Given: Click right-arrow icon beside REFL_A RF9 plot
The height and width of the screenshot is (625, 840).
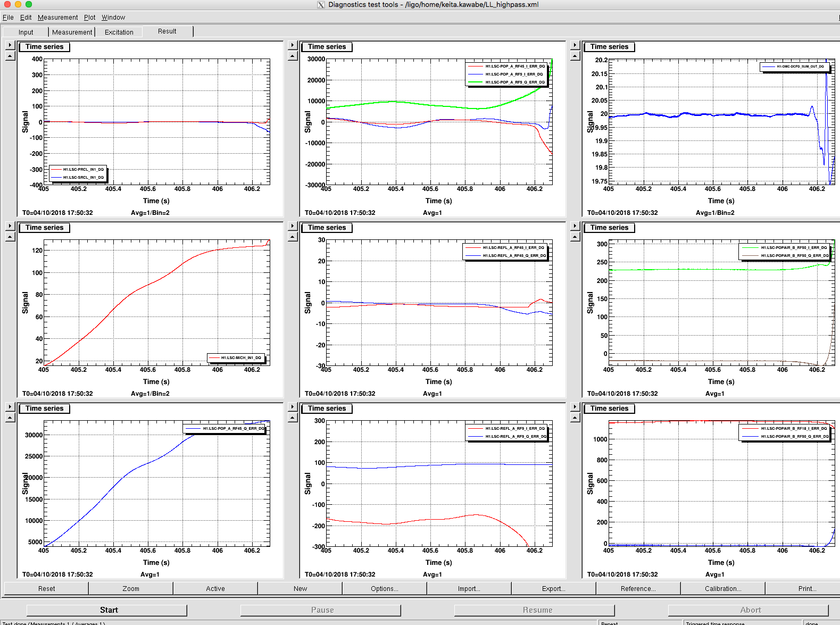Looking at the screenshot, I should [293, 407].
